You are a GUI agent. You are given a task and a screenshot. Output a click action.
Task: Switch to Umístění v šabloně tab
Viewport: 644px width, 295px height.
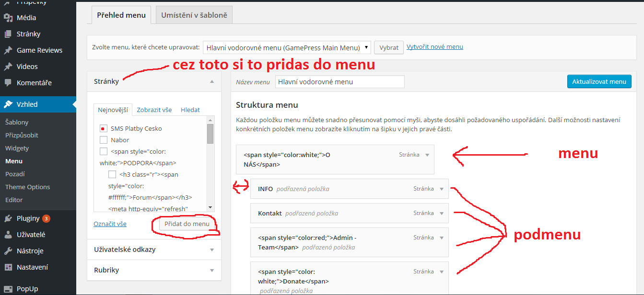pyautogui.click(x=194, y=15)
